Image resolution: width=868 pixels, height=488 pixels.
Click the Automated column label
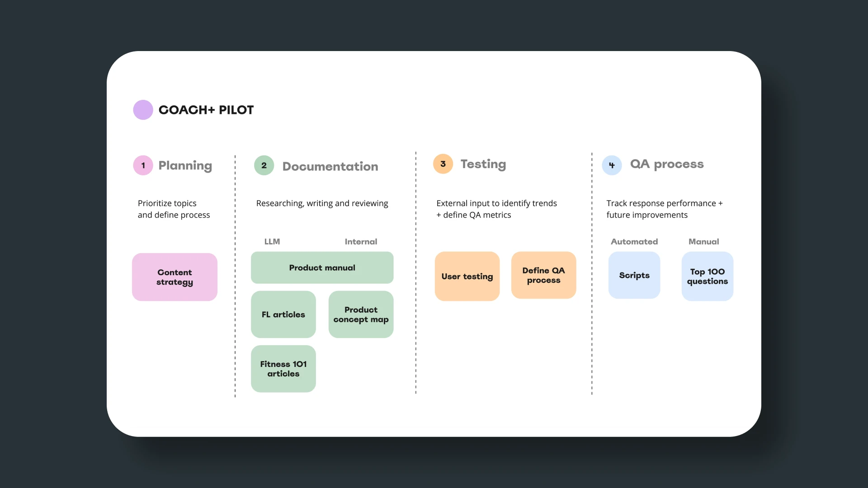(634, 242)
